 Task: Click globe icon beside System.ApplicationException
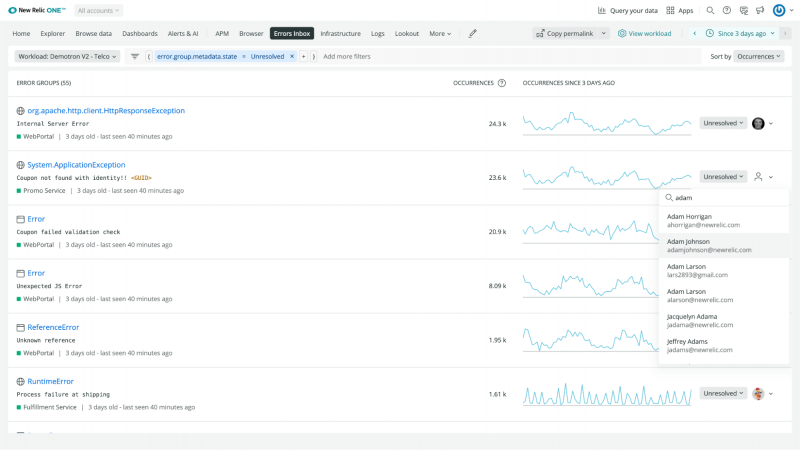20,165
